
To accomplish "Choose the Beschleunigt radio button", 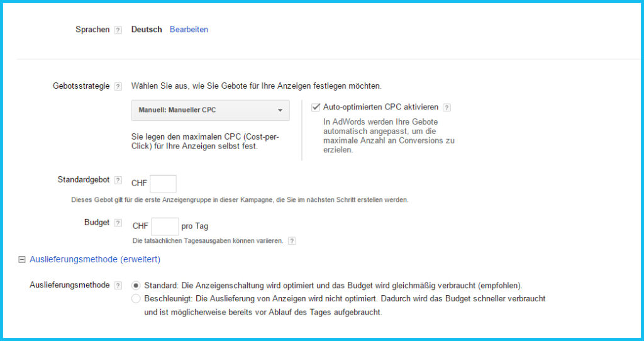I will [x=136, y=299].
